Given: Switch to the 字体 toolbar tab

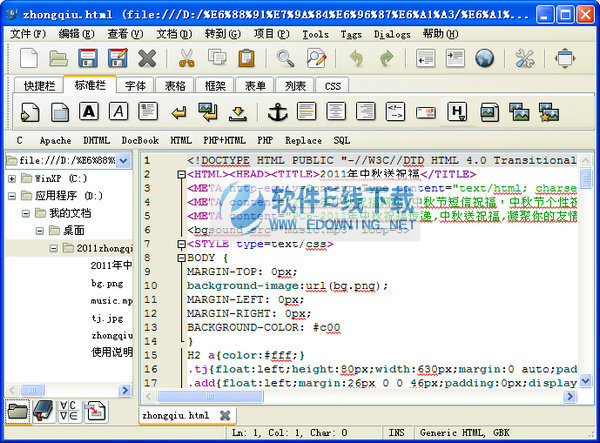Looking at the screenshot, I should click(x=135, y=86).
